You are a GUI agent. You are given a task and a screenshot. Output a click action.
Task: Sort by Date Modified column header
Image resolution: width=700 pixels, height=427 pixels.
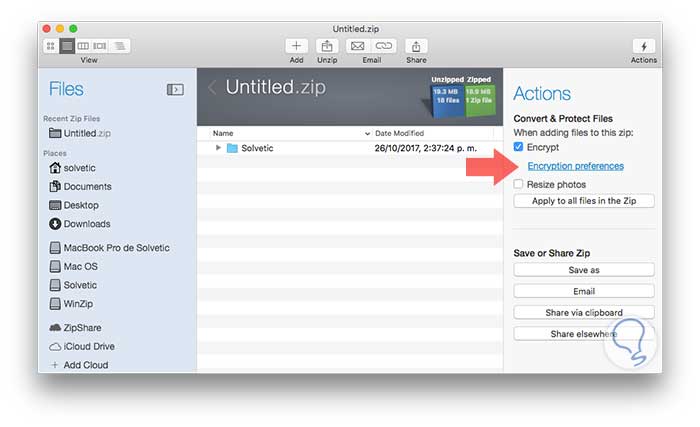pyautogui.click(x=400, y=133)
